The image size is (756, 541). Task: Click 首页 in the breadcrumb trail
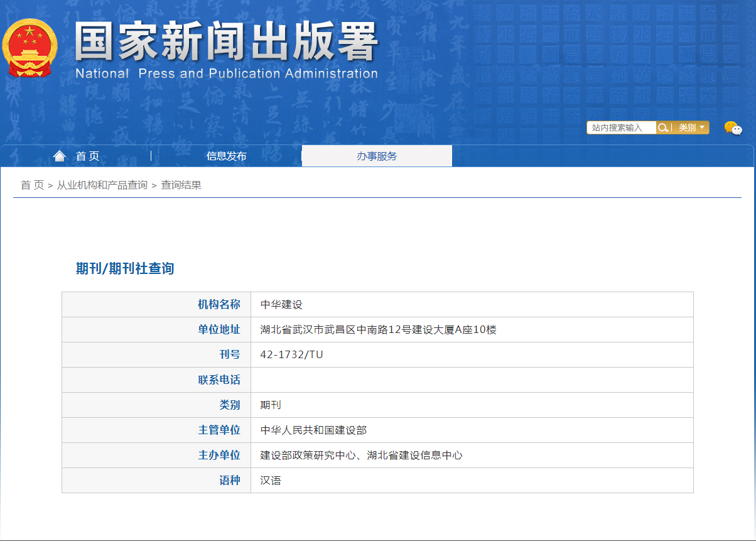[32, 185]
